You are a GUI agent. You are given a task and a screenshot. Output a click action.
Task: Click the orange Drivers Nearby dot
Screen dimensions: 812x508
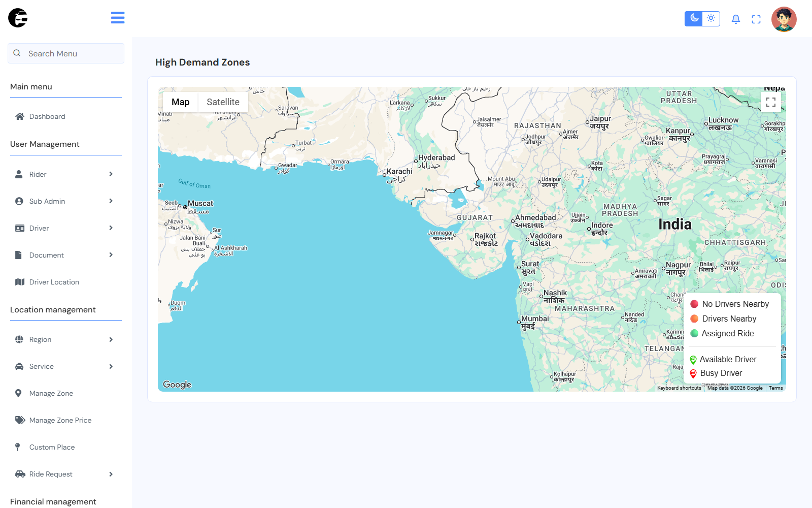coord(694,319)
